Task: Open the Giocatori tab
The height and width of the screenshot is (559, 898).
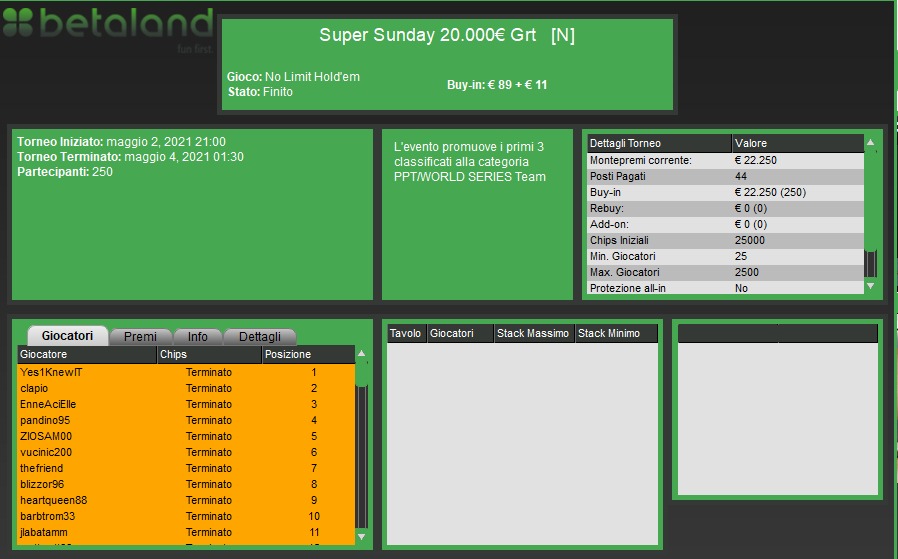Action: [x=68, y=336]
